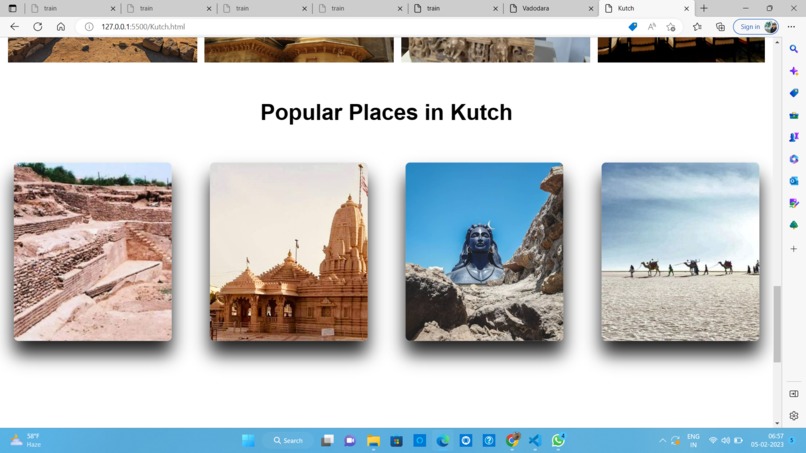Open a new browser tab

coord(704,8)
